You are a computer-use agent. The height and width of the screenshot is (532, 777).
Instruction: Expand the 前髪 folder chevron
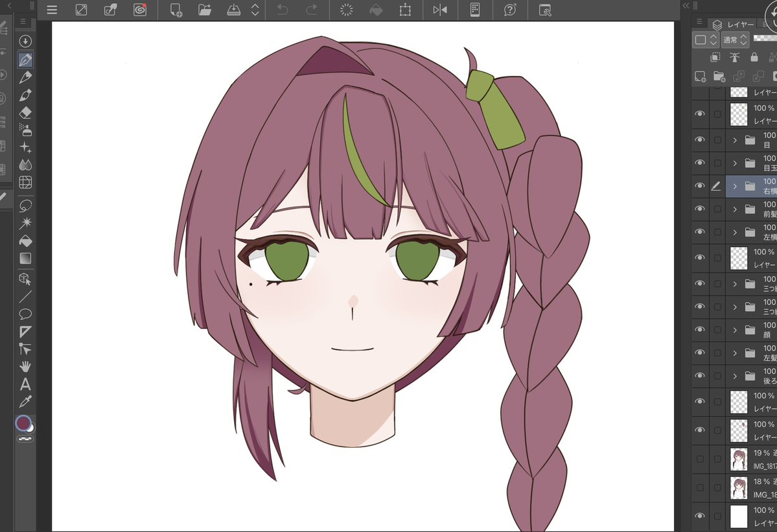tap(735, 209)
